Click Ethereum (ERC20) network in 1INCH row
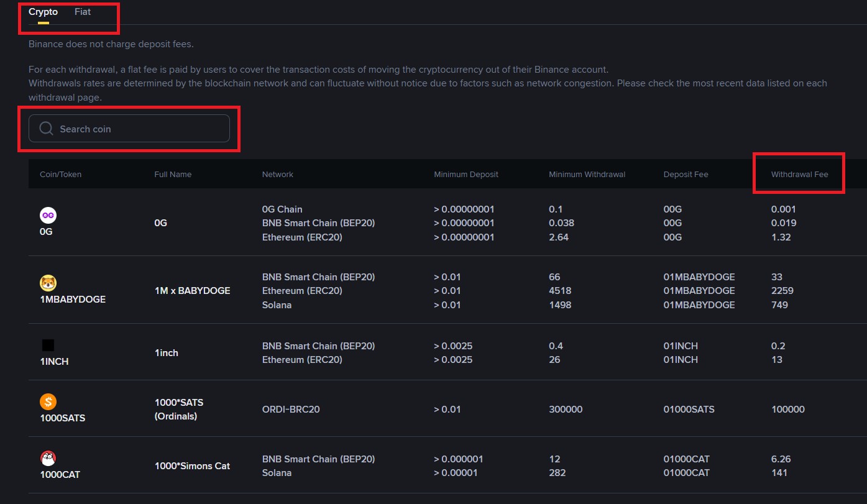 [302, 360]
